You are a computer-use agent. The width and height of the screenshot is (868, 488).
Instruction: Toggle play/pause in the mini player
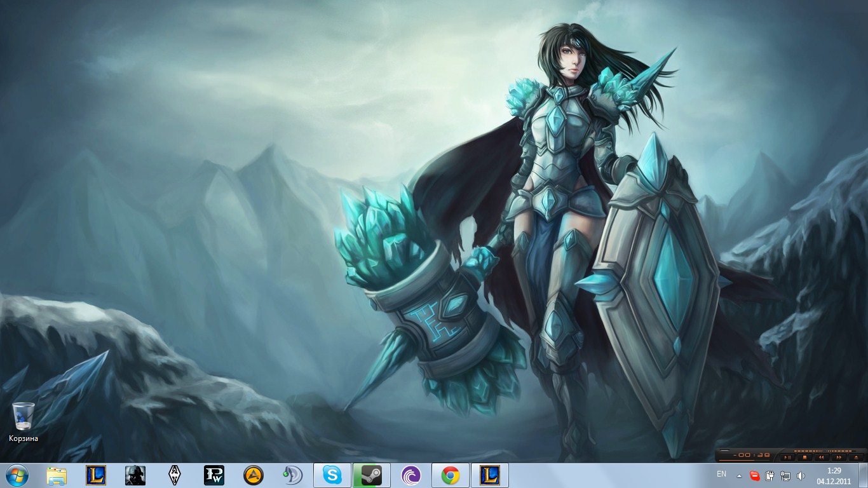pos(787,457)
